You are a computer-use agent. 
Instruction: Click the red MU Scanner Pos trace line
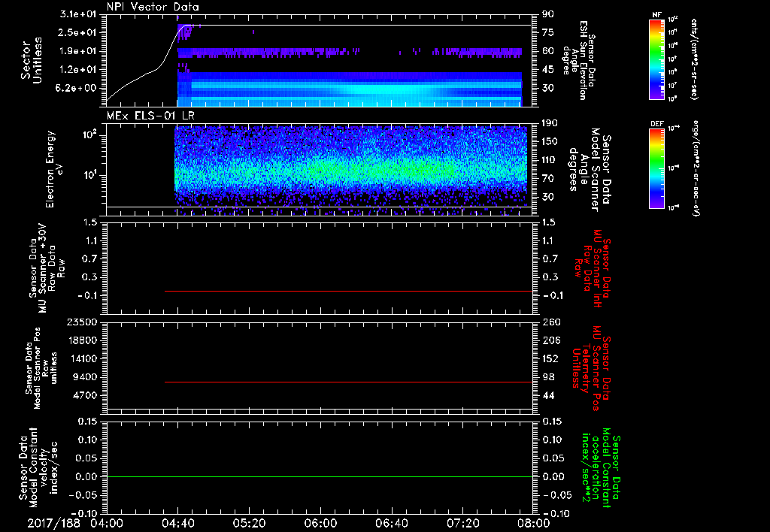click(349, 382)
